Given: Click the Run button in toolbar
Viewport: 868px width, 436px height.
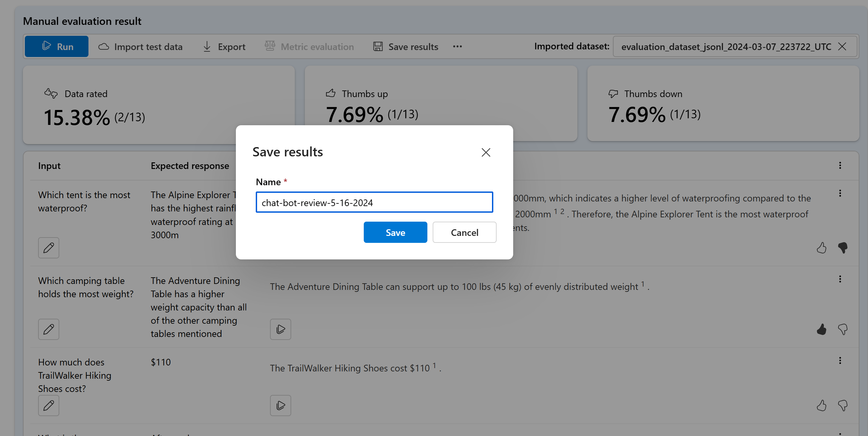Looking at the screenshot, I should pos(57,46).
